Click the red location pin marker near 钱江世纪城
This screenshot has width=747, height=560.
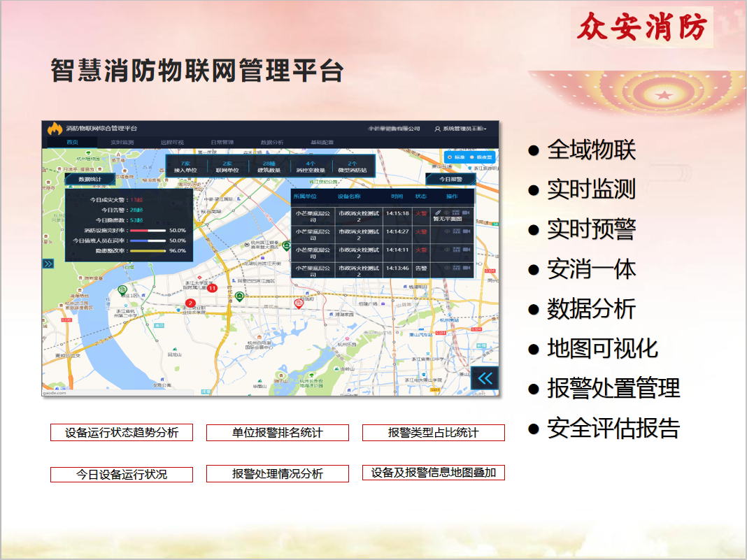(x=299, y=304)
